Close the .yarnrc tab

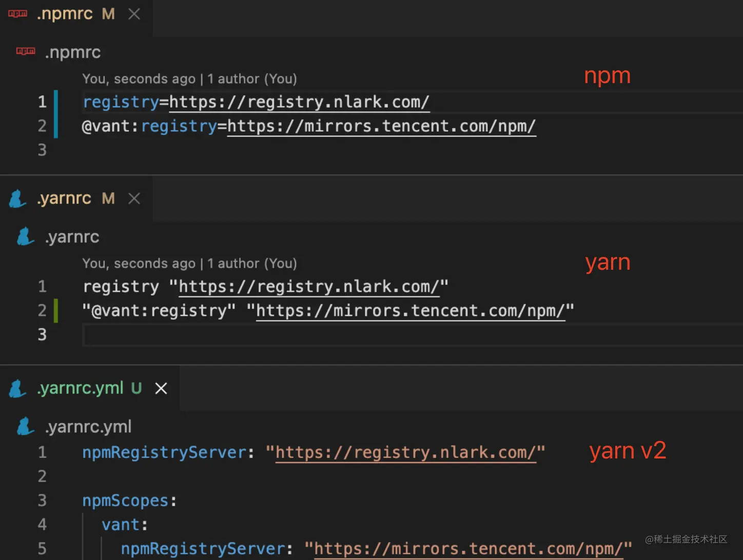[x=134, y=198]
